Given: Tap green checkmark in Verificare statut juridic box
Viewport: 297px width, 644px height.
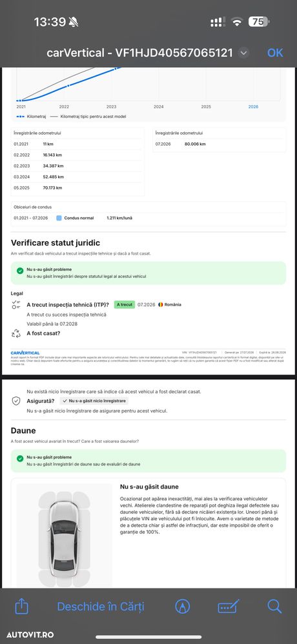Looking at the screenshot, I should pos(20,271).
